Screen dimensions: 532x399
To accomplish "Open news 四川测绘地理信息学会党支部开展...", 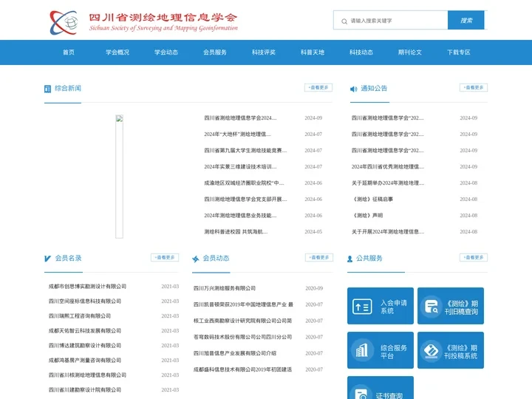I will coord(245,199).
